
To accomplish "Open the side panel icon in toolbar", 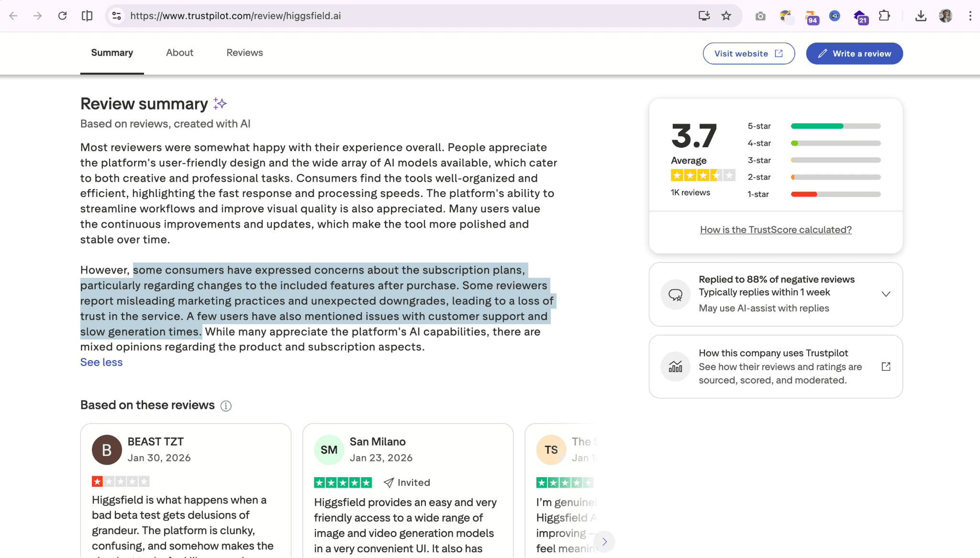I will pos(87,16).
